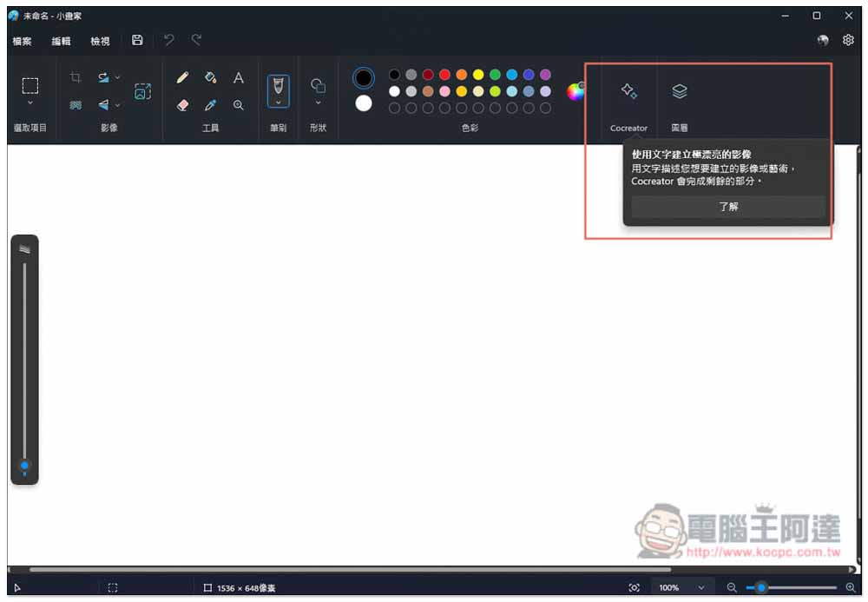Open the 檢視 menu
868x602 pixels.
(x=100, y=41)
